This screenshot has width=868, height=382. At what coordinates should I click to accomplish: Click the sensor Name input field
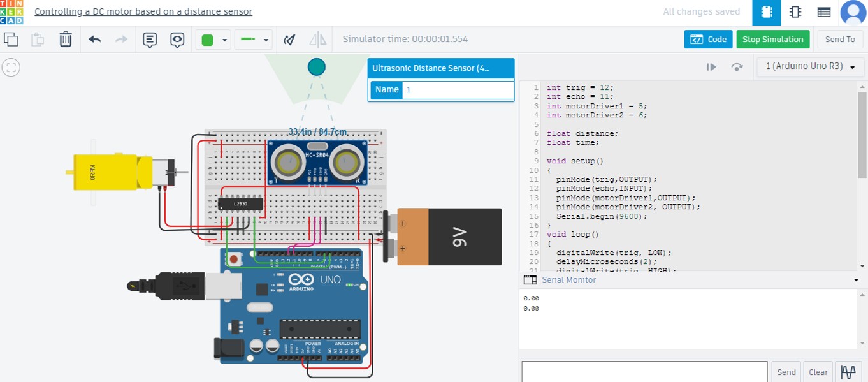coord(458,90)
